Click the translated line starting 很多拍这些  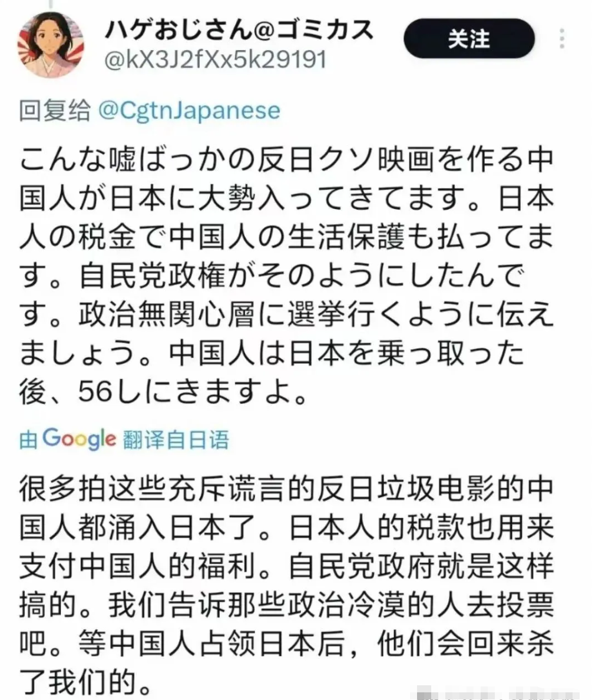pos(286,489)
